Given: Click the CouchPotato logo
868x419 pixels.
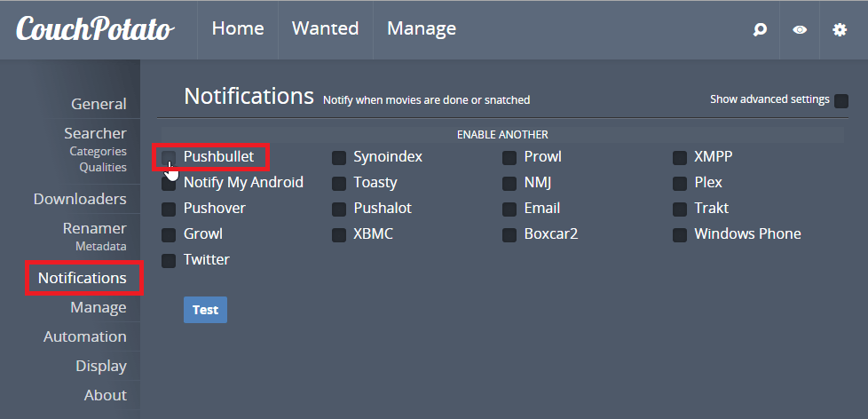Looking at the screenshot, I should (95, 29).
